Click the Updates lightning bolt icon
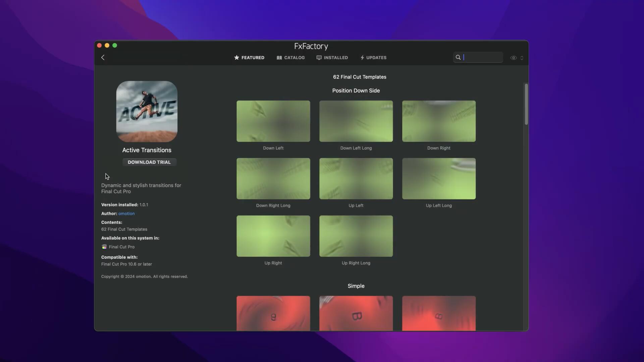This screenshot has width=644, height=362. [362, 58]
